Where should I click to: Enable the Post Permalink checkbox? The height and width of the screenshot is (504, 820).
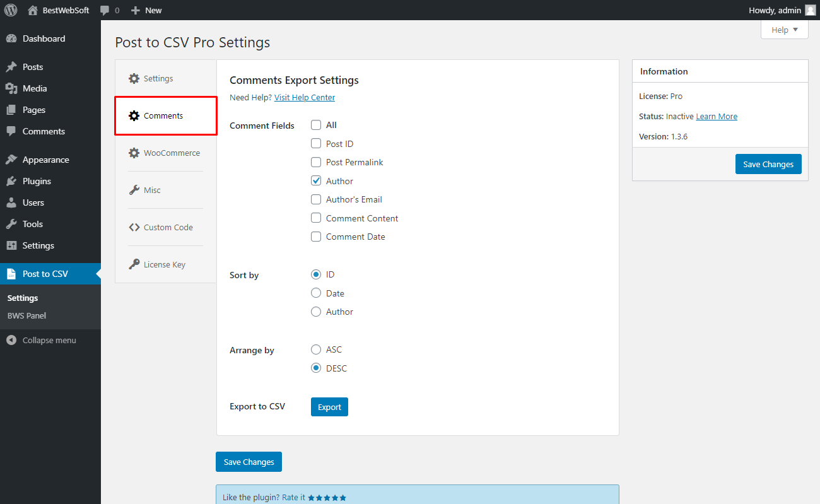pyautogui.click(x=316, y=162)
